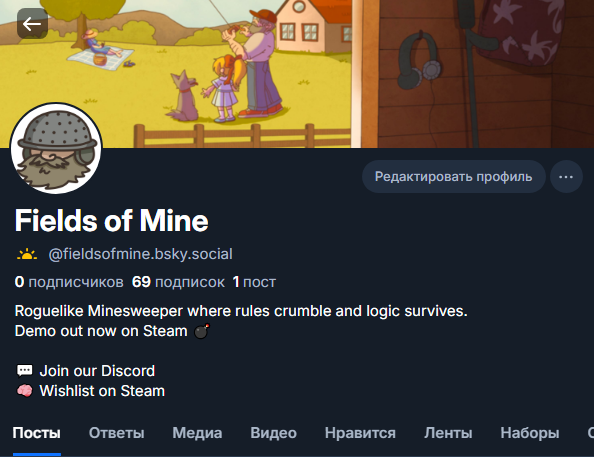Click the bomb emoji after Steam
Image resolution: width=594 pixels, height=457 pixels.
pyautogui.click(x=201, y=331)
